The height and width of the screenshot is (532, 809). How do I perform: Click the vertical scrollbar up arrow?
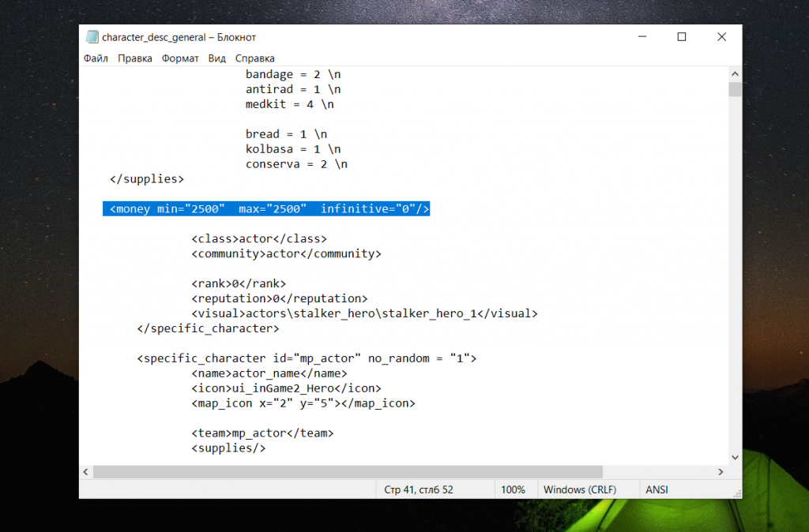[736, 73]
